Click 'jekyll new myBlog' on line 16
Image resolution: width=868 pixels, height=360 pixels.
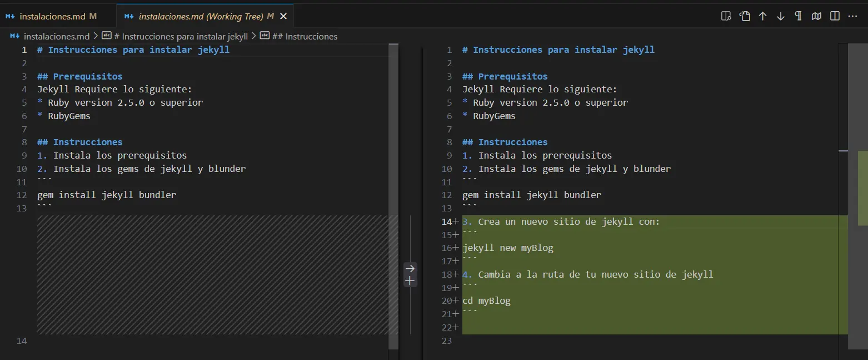(508, 248)
